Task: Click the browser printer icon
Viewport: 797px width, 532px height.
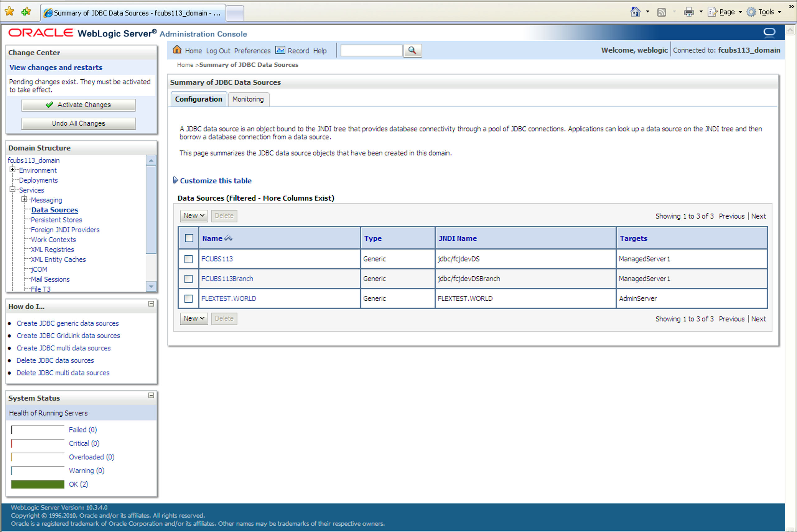Action: tap(688, 12)
